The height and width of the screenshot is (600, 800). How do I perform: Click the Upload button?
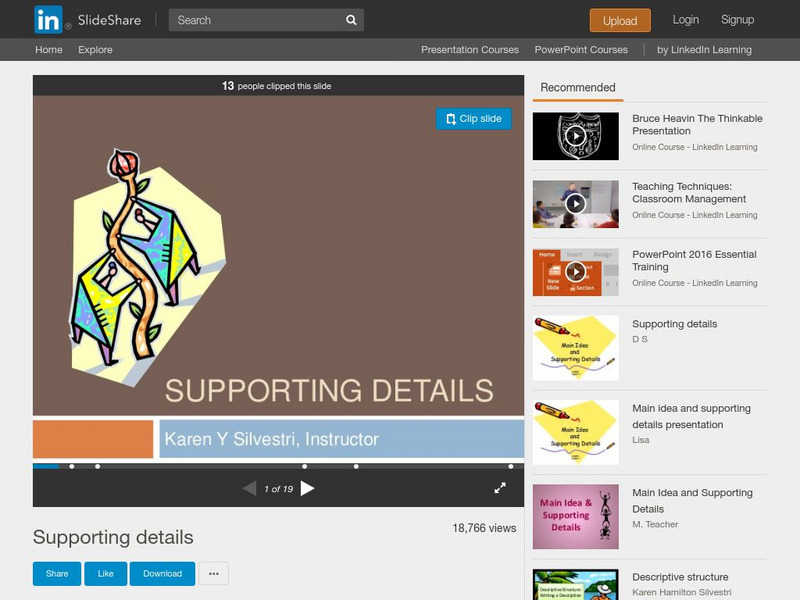tap(620, 20)
